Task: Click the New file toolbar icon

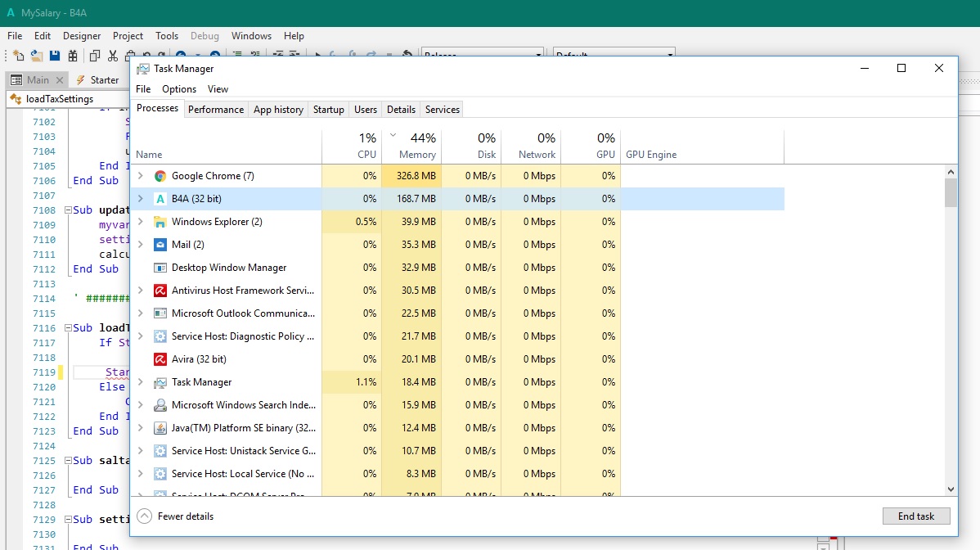Action: (x=18, y=56)
